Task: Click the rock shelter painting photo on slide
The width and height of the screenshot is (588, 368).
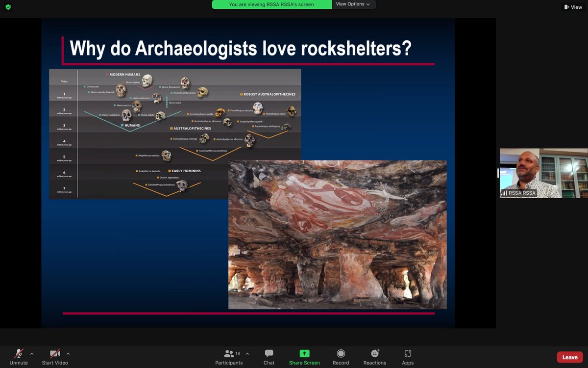Action: click(x=337, y=235)
